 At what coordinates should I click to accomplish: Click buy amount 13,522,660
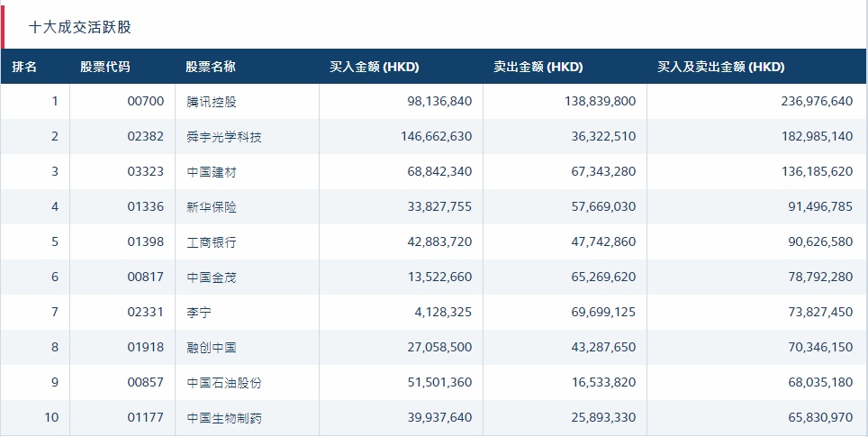pyautogui.click(x=439, y=277)
